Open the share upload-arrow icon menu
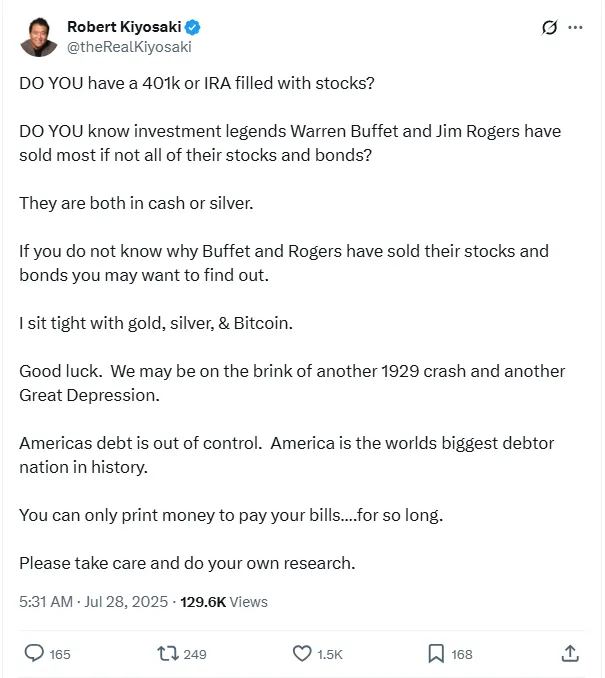Image resolution: width=605 pixels, height=678 pixels. pos(570,653)
